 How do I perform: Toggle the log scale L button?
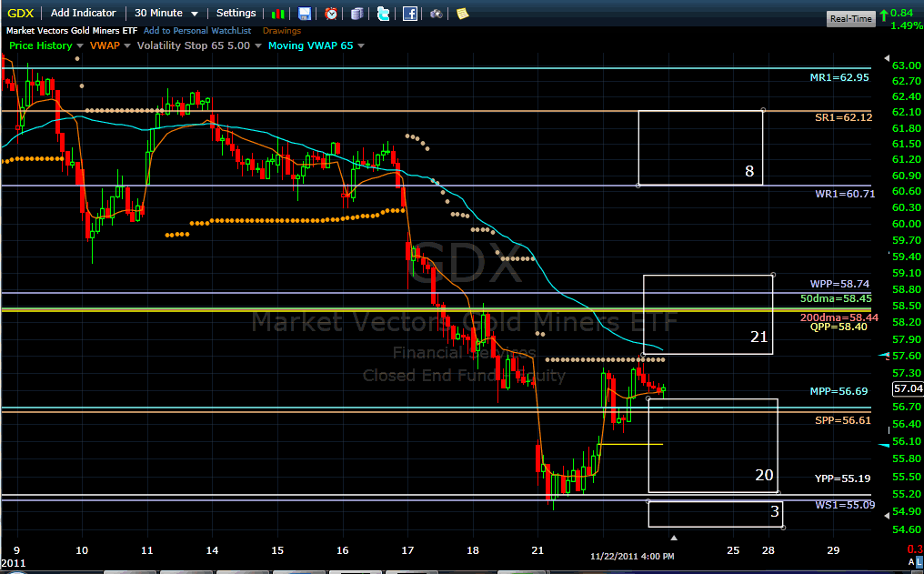(x=919, y=561)
